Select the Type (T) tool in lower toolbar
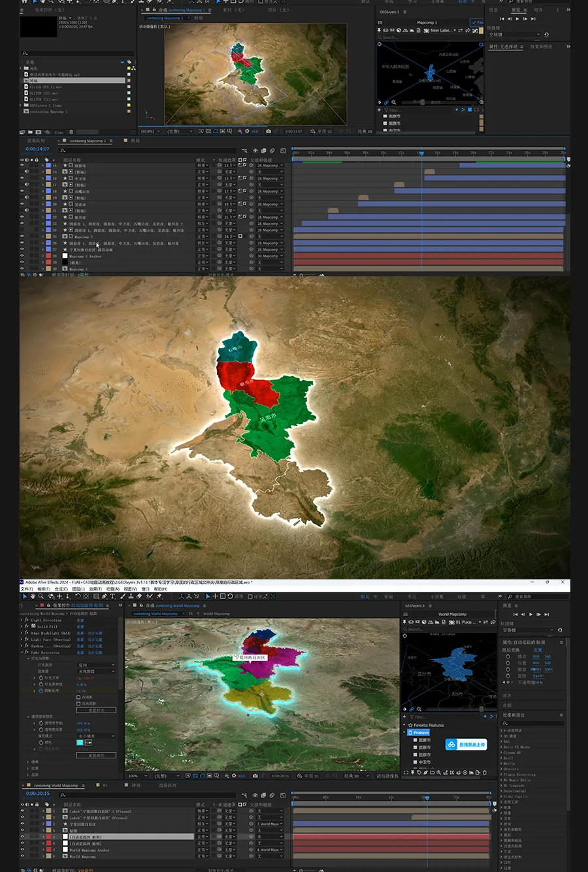The height and width of the screenshot is (872, 588). [x=112, y=596]
